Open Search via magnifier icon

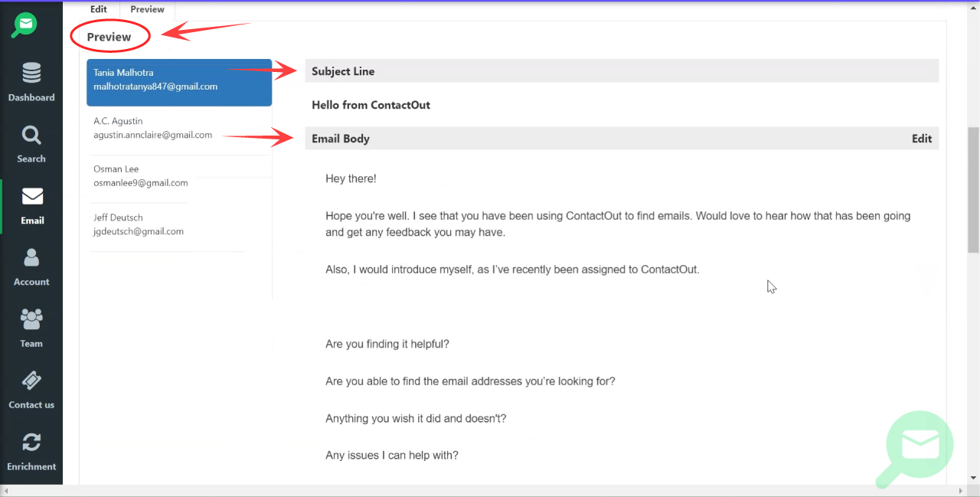point(31,136)
